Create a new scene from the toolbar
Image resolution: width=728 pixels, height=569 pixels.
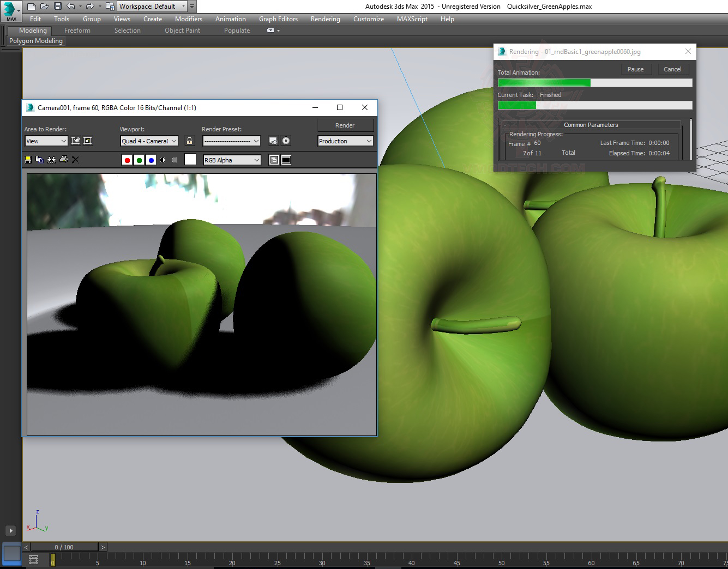click(x=32, y=7)
